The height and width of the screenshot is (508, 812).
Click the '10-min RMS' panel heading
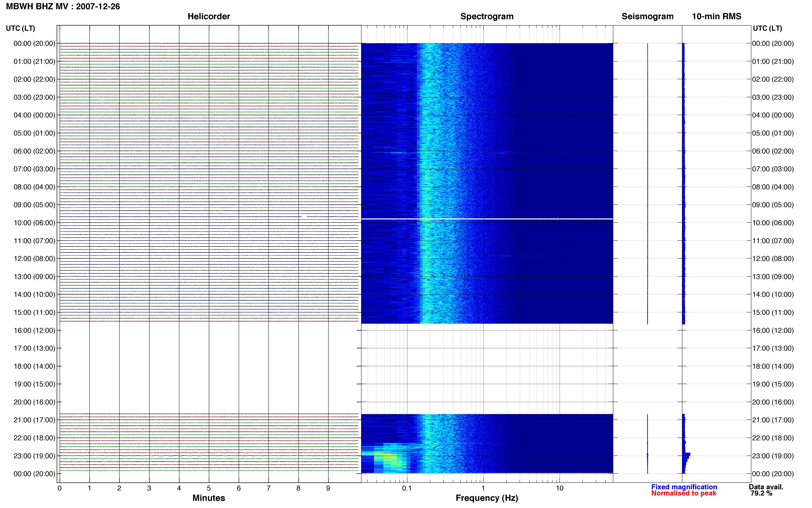[716, 16]
